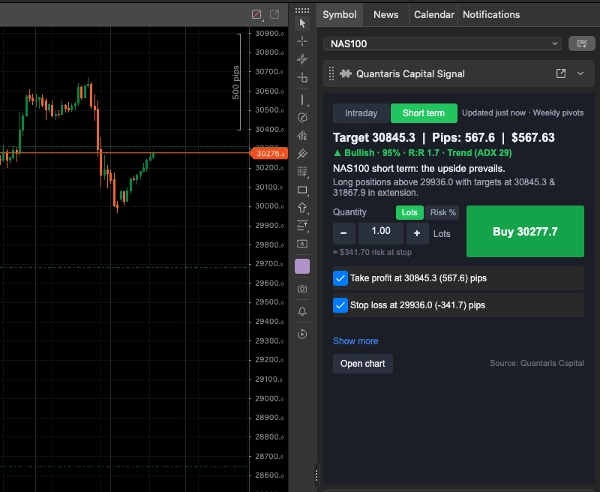Switch to the News tab
Screen dimensions: 600x492
click(386, 15)
